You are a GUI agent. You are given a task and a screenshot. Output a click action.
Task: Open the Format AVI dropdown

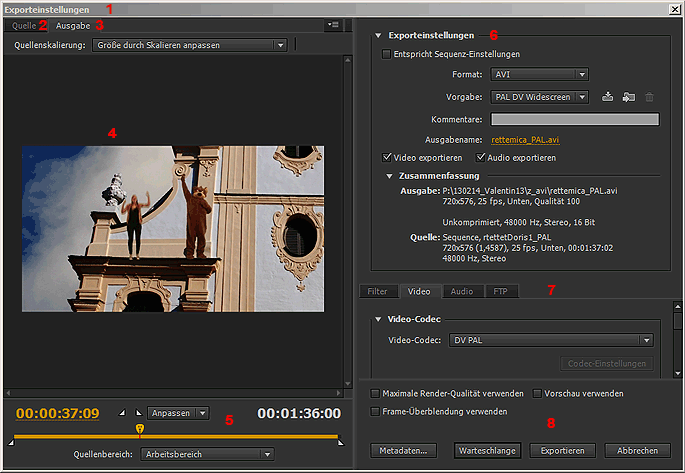(x=539, y=74)
